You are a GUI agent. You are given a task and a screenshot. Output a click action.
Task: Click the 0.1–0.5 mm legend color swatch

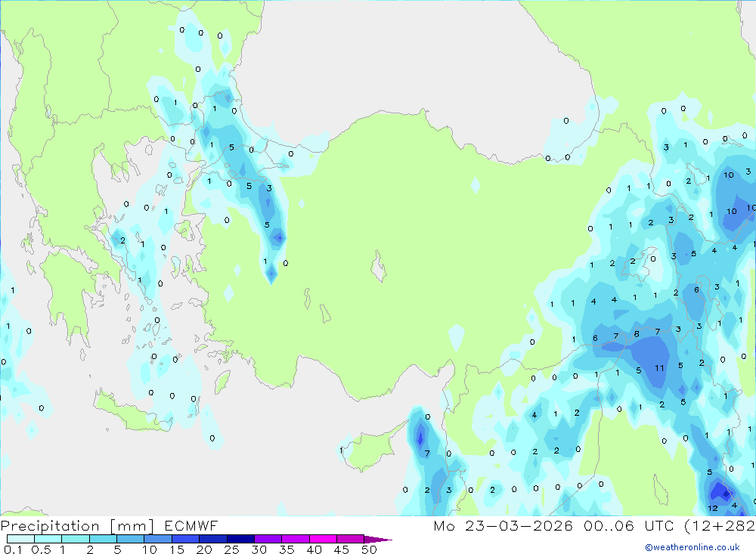click(x=20, y=539)
